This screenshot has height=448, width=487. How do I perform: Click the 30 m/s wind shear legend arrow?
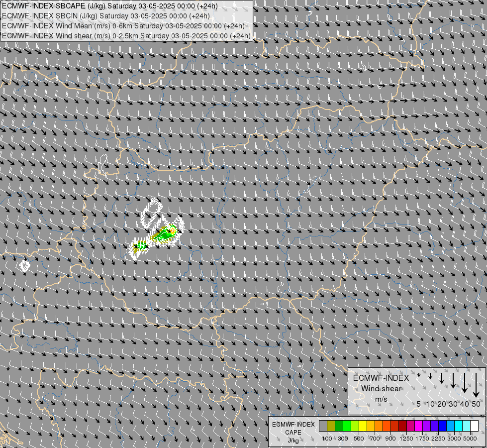pos(453,380)
